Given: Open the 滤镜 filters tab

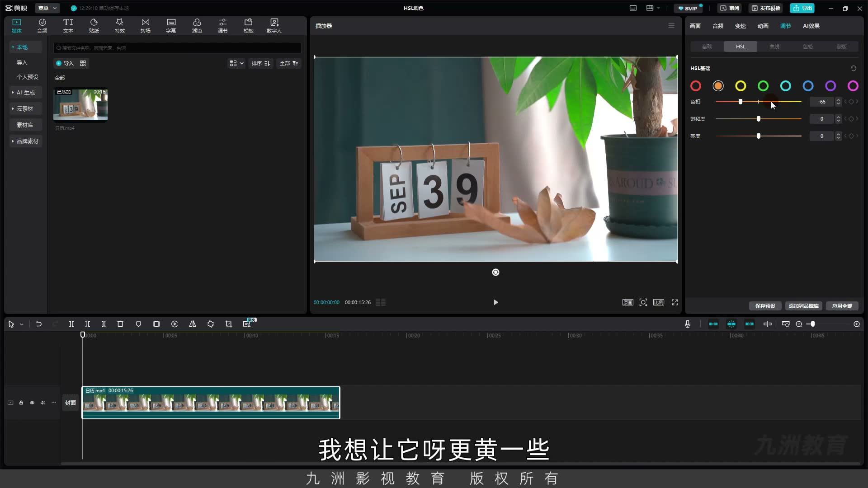Looking at the screenshot, I should [197, 26].
